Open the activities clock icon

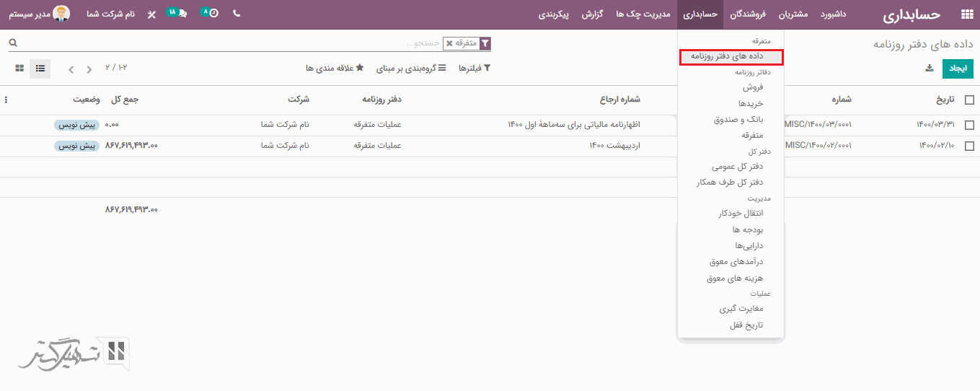(x=213, y=14)
